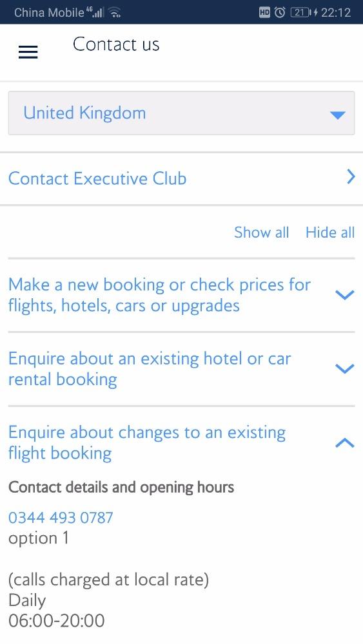Show all contact sections
This screenshot has height=644, width=363.
pos(262,232)
